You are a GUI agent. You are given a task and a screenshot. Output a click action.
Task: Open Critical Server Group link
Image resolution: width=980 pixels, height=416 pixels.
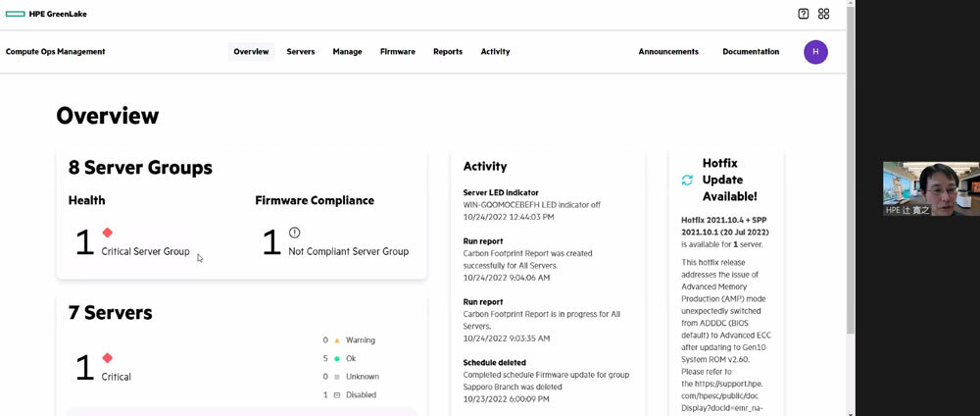pos(146,251)
